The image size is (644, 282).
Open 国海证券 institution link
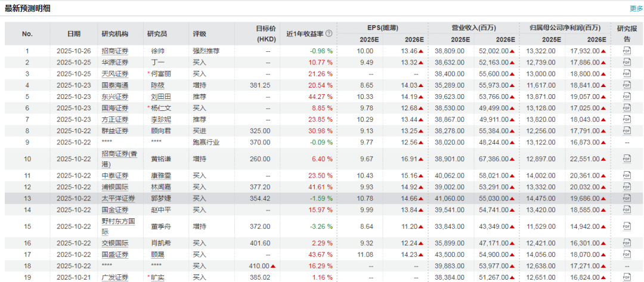[114, 108]
